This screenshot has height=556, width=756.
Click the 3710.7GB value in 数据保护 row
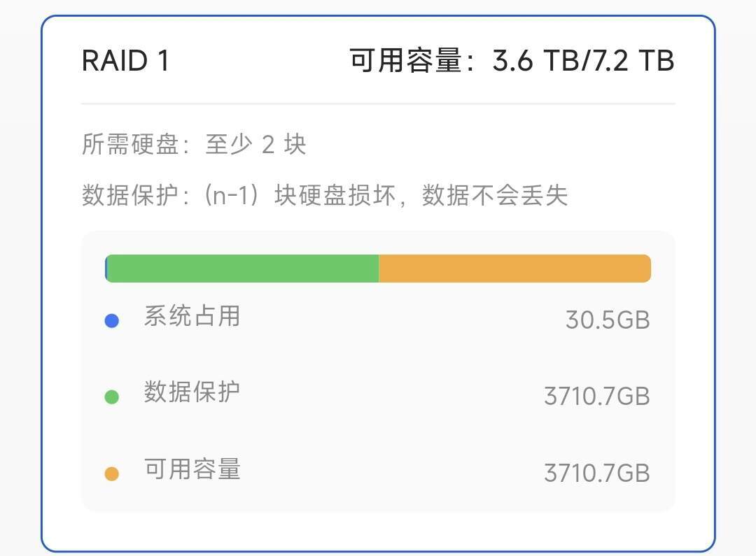click(596, 397)
